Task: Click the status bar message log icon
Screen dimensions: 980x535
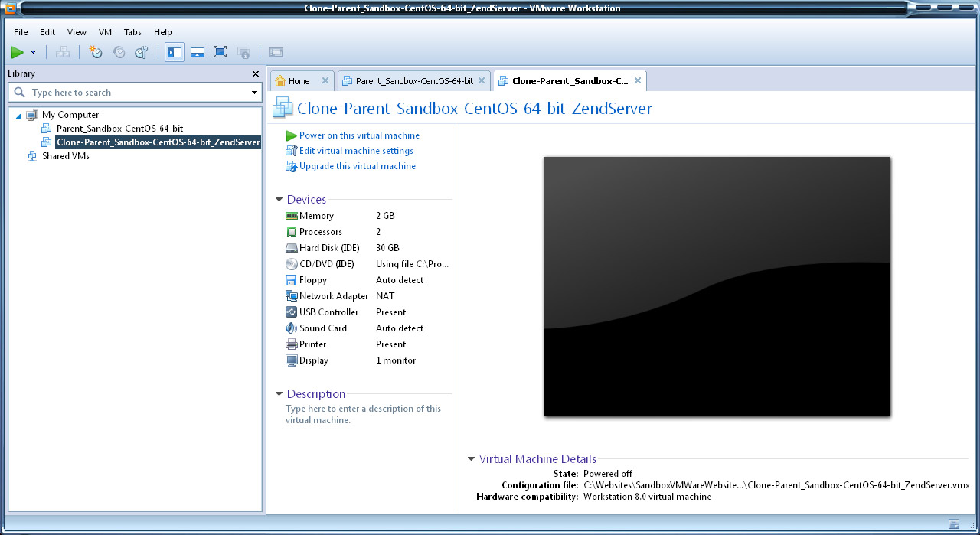Action: tap(953, 524)
